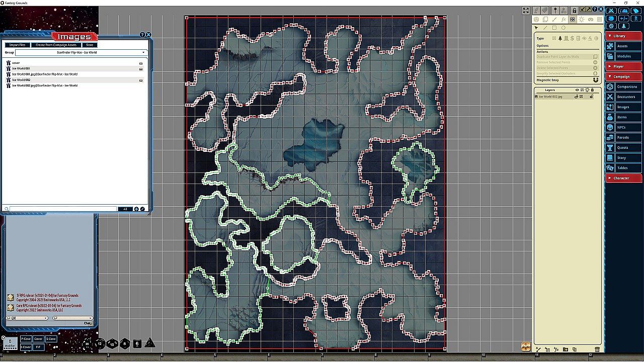Image resolution: width=644 pixels, height=362 pixels.
Task: Toggle the image lock padlock in top toolbar
Action: tap(574, 10)
